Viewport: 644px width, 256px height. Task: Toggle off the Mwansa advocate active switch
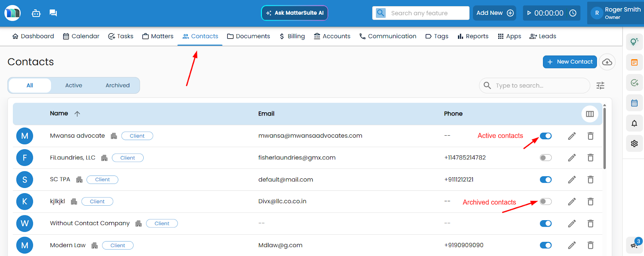[x=545, y=136]
